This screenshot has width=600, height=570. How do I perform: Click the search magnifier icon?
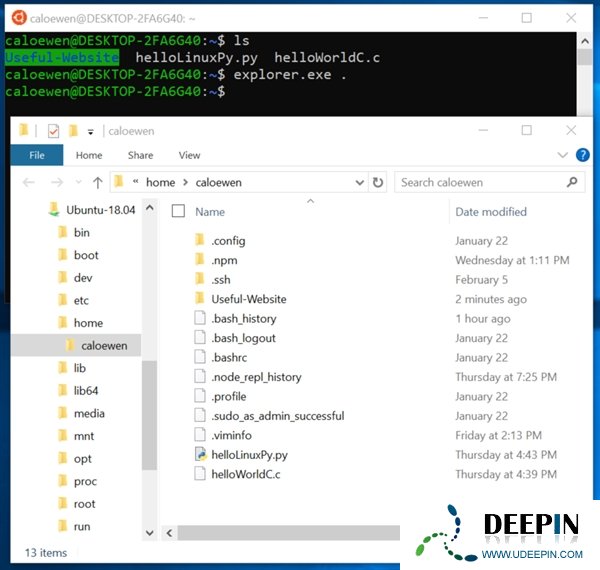(572, 182)
